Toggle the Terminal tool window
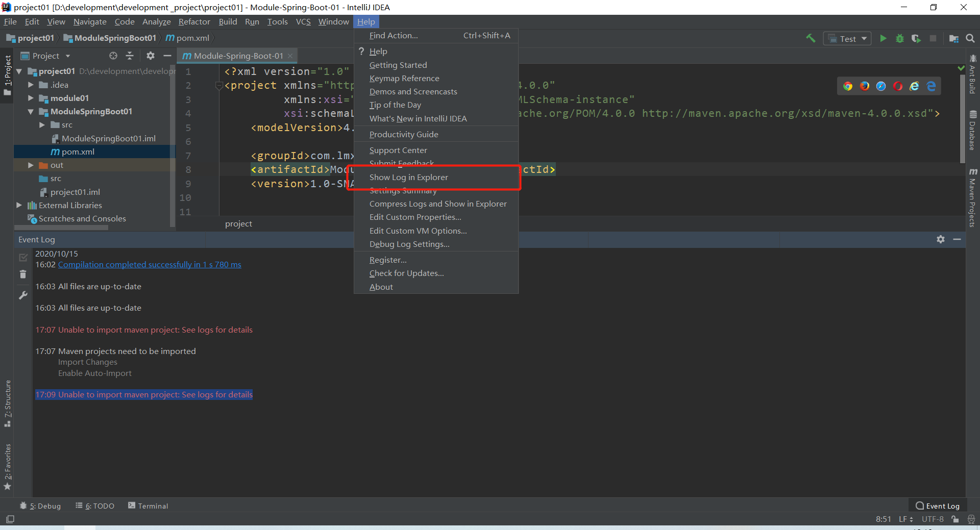 click(148, 506)
